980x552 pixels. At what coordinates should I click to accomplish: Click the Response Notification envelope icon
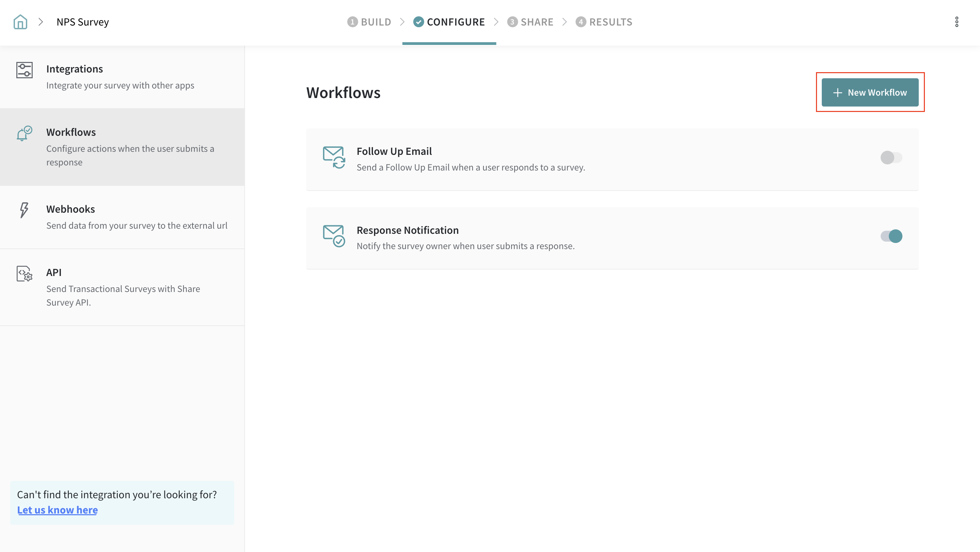[x=333, y=236]
